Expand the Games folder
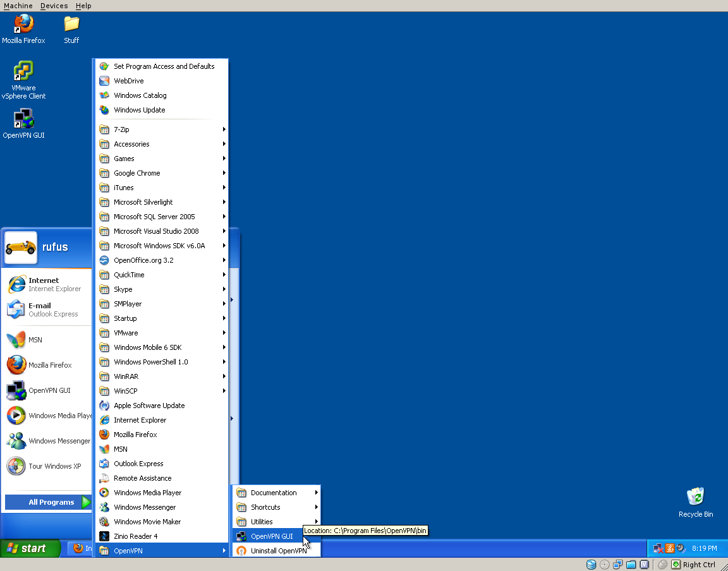728x571 pixels. click(162, 159)
